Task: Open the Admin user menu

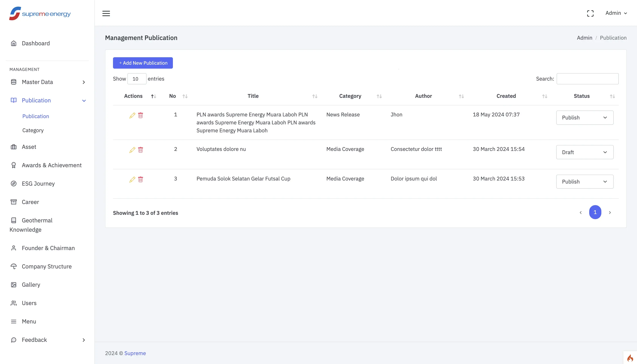Action: tap(616, 13)
